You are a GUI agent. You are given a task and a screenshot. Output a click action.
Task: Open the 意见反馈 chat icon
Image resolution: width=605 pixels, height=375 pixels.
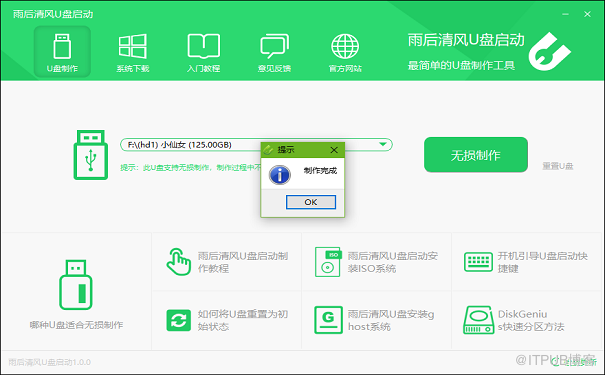(274, 46)
